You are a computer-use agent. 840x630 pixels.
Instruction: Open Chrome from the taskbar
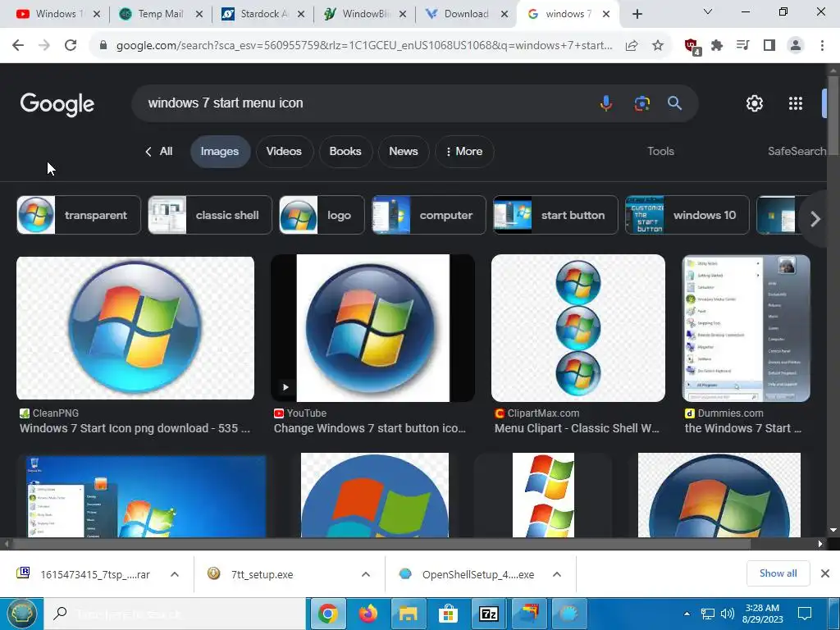[327, 614]
